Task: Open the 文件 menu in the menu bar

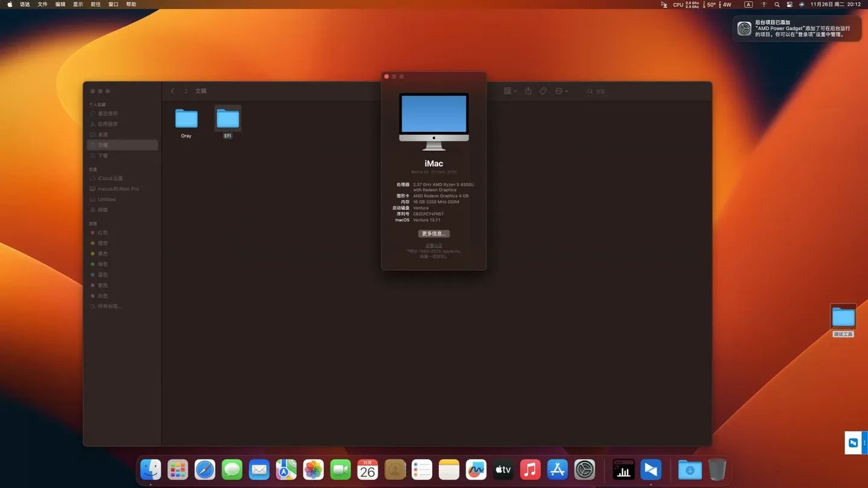Action: [43, 4]
